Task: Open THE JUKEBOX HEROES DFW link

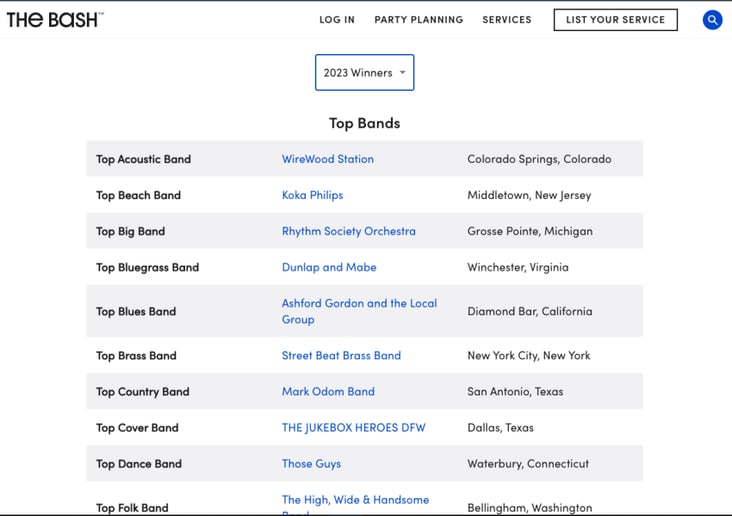Action: coord(353,428)
